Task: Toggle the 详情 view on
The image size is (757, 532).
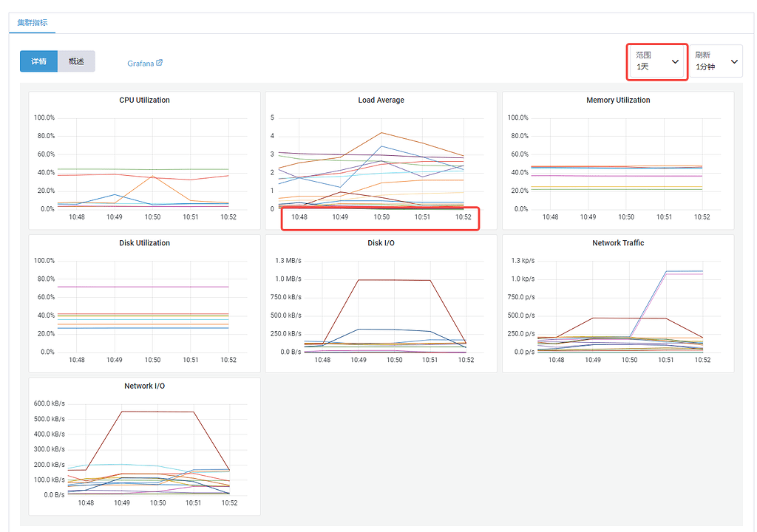Action: point(38,61)
